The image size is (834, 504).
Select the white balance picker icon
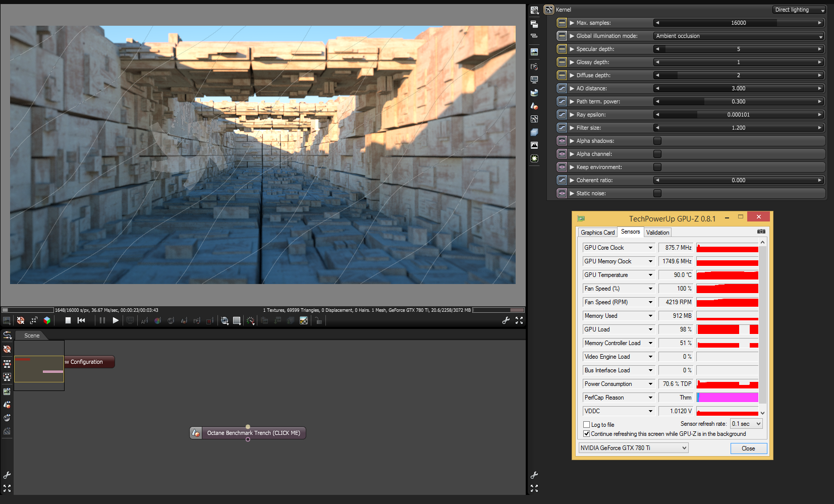click(x=157, y=320)
